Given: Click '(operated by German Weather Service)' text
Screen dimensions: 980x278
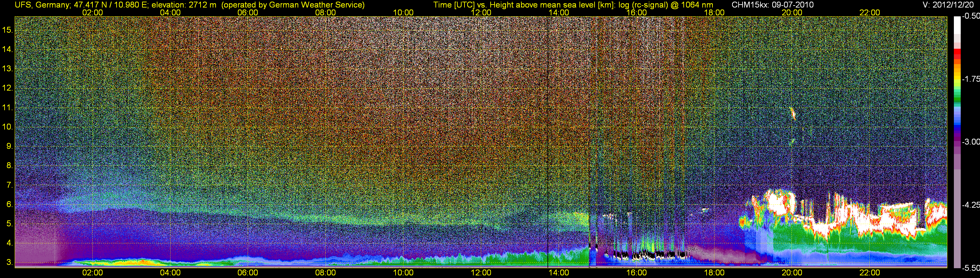Looking at the screenshot, I should 293,5.
